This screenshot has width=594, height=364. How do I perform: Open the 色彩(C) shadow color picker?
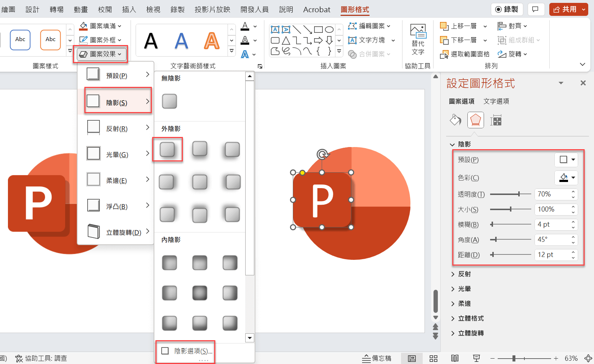coord(566,178)
